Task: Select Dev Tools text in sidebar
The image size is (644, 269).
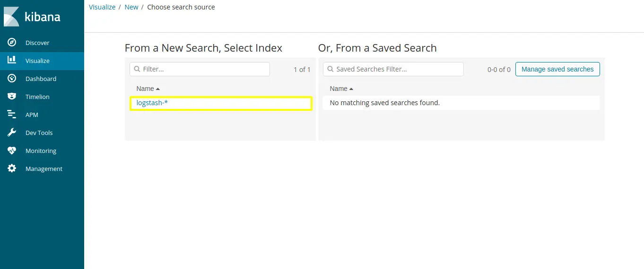Action: pyautogui.click(x=39, y=133)
